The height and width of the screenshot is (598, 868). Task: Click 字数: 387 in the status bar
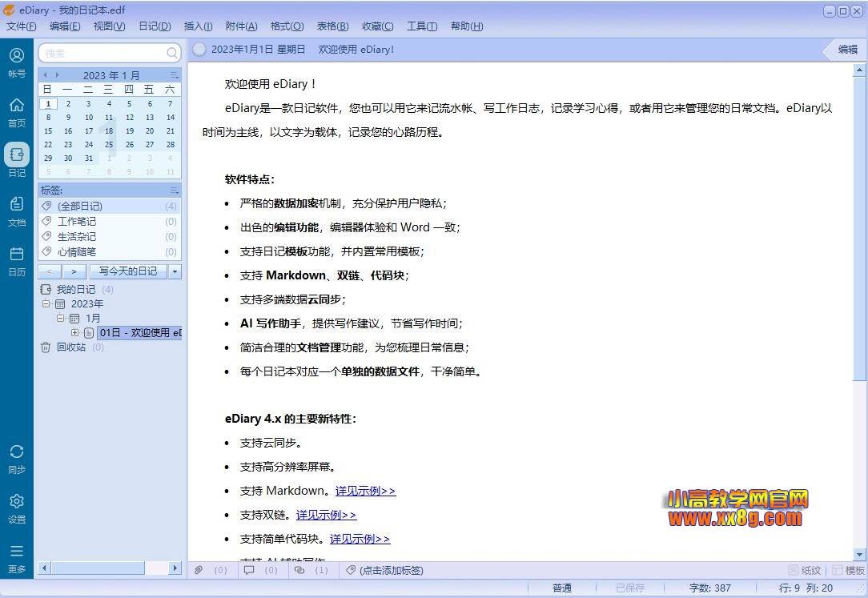coord(709,588)
